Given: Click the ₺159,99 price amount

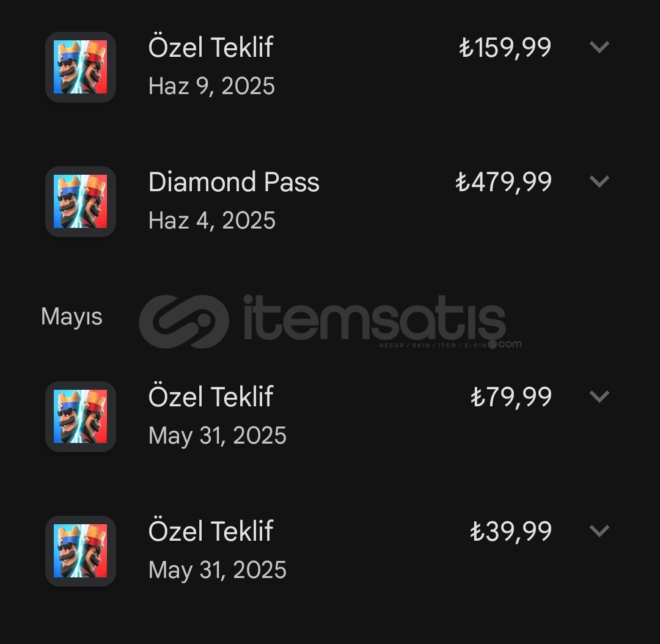Looking at the screenshot, I should (505, 47).
